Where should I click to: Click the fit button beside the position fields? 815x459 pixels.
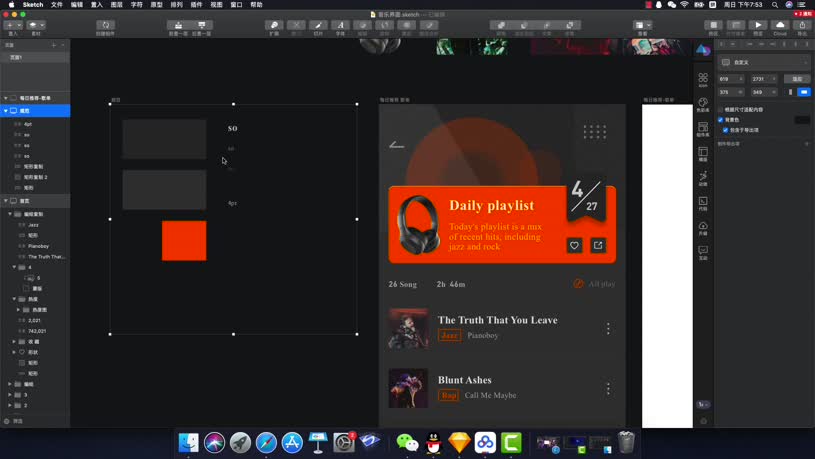(797, 79)
